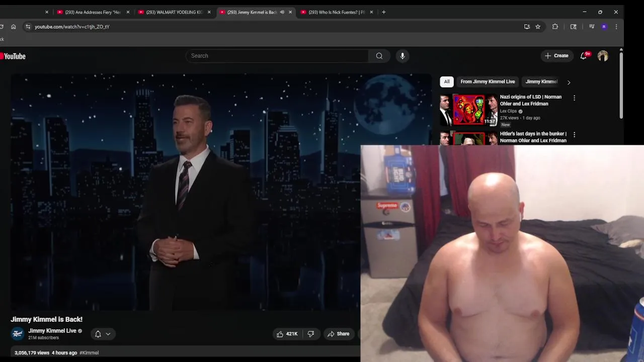Image resolution: width=644 pixels, height=362 pixels.
Task: Select the Jimmy Kimmel filter chip
Action: pyautogui.click(x=541, y=81)
